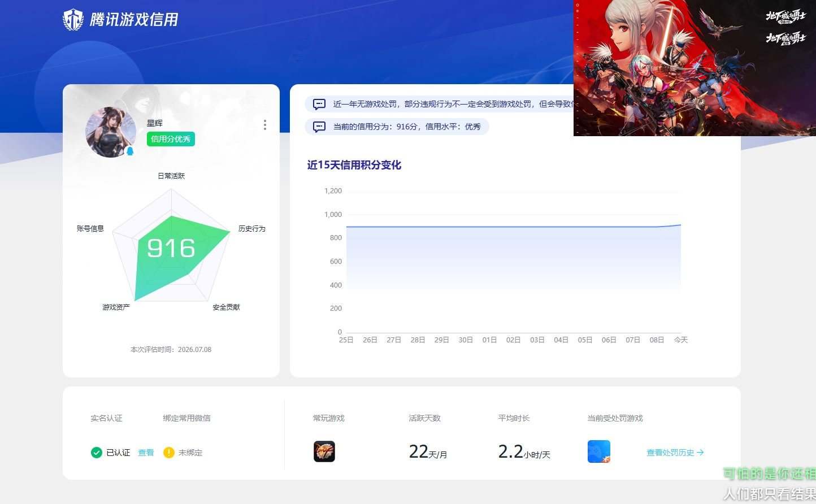Click the 腾讯游戏信用 title text

[134, 20]
